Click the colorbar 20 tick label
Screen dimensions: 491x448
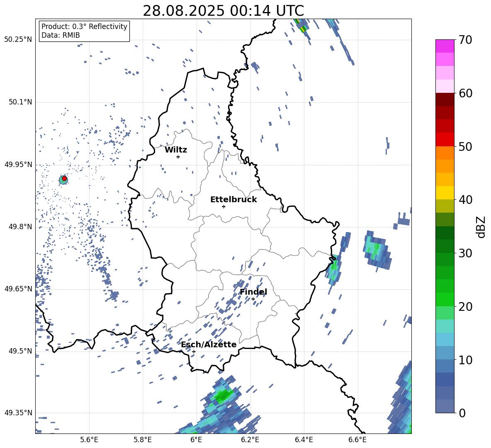click(x=466, y=306)
